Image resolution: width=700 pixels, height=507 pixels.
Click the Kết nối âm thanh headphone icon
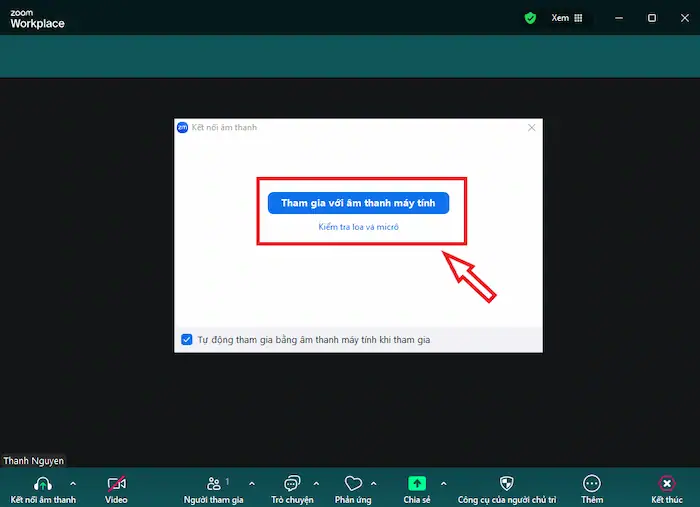pos(43,483)
